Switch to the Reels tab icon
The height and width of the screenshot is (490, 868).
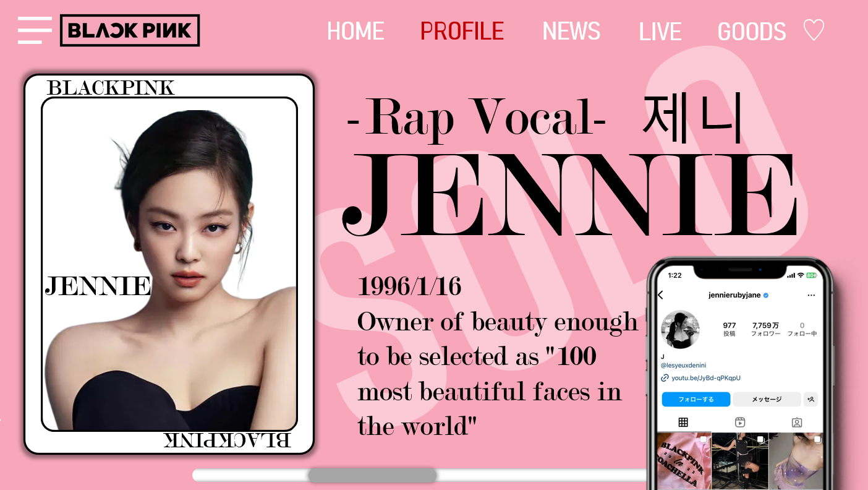(740, 423)
